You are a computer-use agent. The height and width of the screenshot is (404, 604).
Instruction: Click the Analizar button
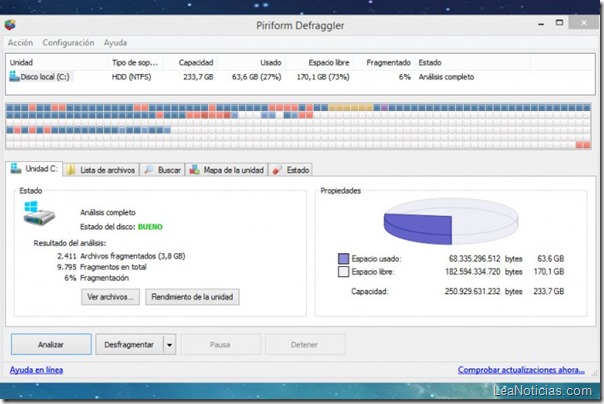[51, 344]
